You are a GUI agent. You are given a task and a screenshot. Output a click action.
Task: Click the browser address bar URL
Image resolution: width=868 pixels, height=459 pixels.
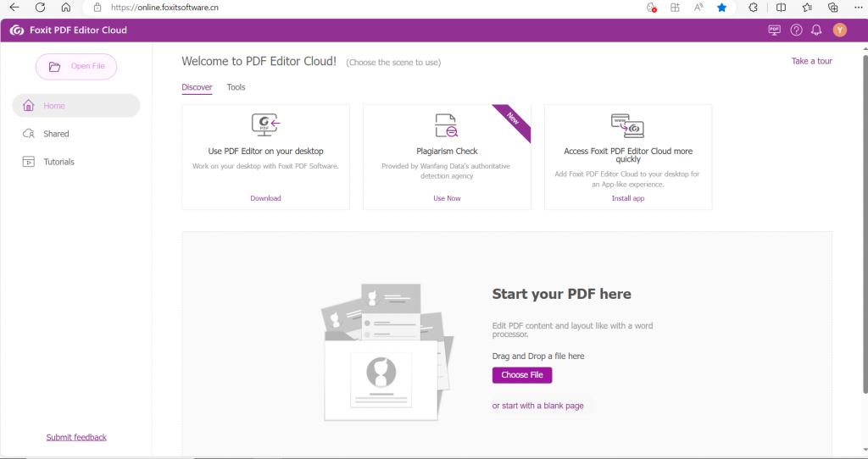[164, 8]
